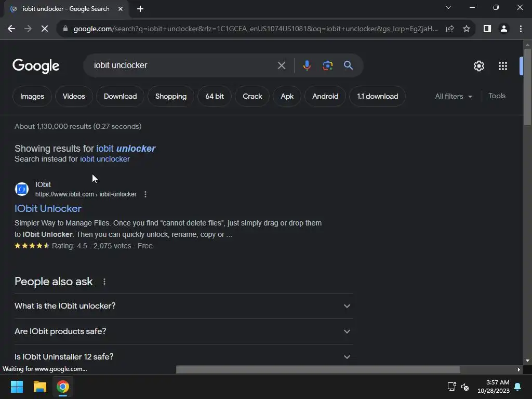Open the iobit.com result URL

pos(86,194)
